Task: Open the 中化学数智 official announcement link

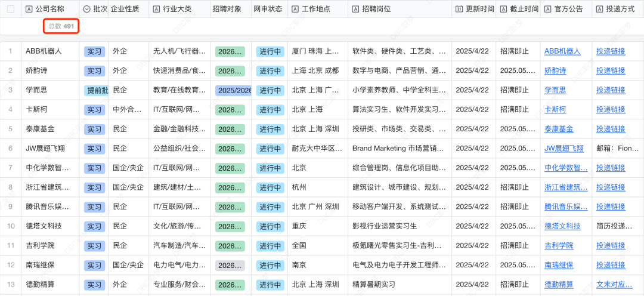Action: [566, 168]
